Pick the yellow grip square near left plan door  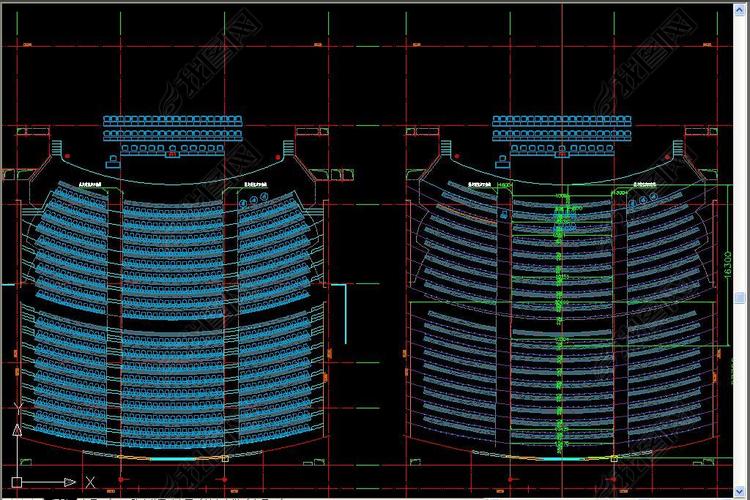pyautogui.click(x=224, y=459)
